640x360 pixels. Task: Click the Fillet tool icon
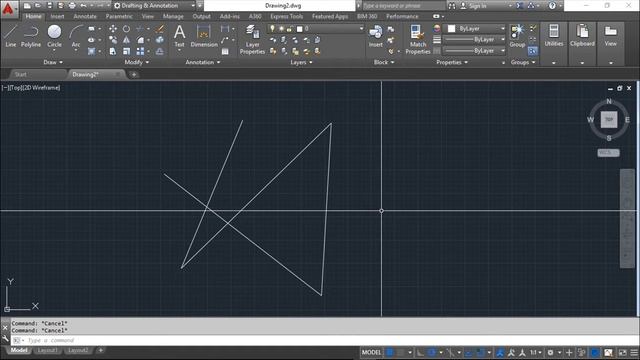pyautogui.click(x=140, y=40)
